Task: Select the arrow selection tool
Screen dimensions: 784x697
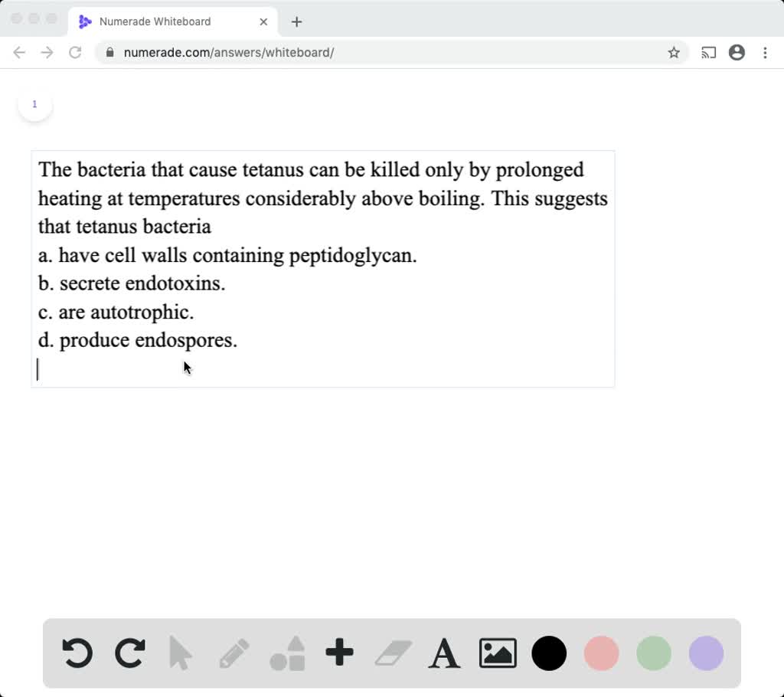Action: 181,653
